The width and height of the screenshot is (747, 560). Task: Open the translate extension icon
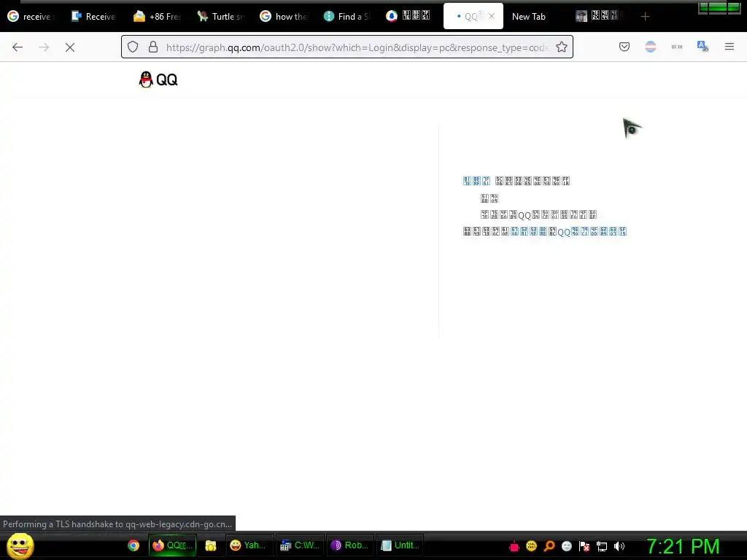pyautogui.click(x=703, y=47)
